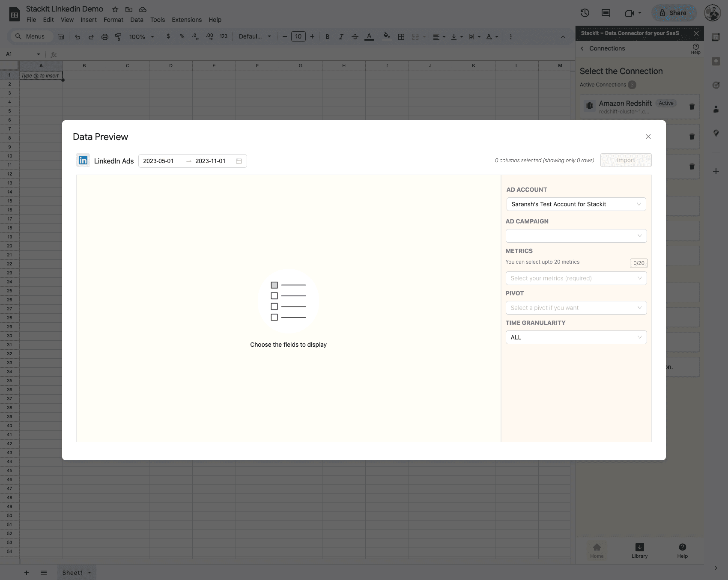This screenshot has height=580, width=728.
Task: Click Help icon in sidebar footer
Action: coord(682,550)
